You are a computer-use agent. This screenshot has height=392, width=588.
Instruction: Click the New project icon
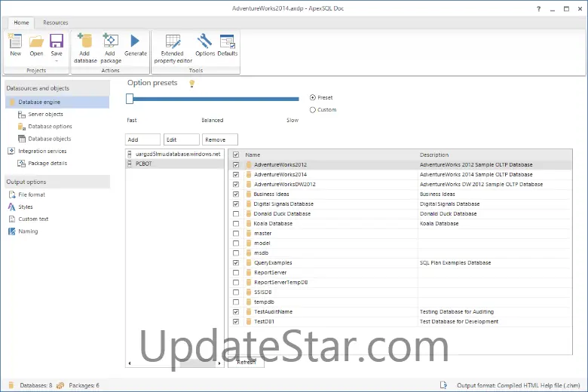(15, 41)
